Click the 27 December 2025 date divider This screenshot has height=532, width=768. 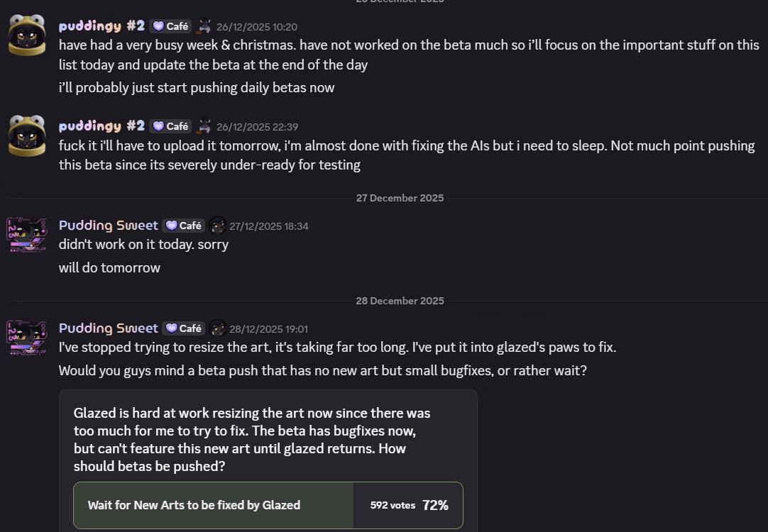(400, 198)
